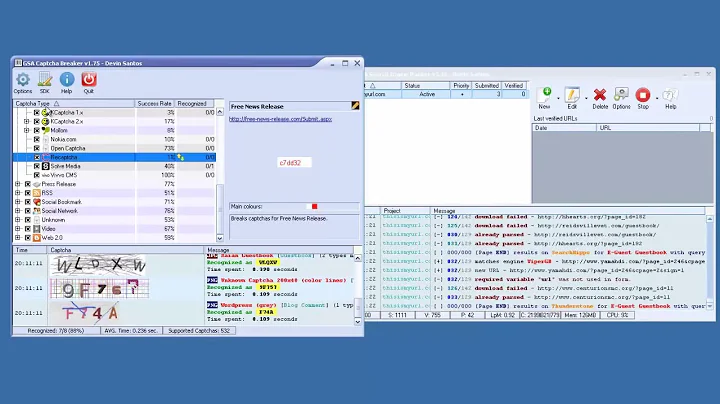Toggle the Solve Media checkbox
The width and height of the screenshot is (720, 404).
point(37,166)
